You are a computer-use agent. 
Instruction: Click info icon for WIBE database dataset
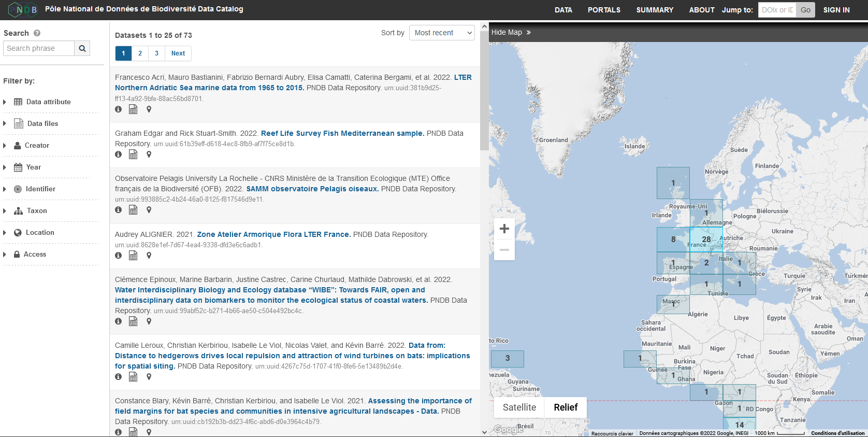point(119,321)
